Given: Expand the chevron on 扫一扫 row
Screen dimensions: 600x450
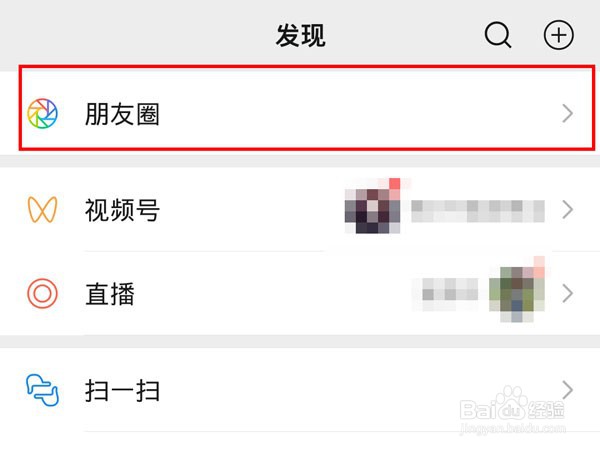Looking at the screenshot, I should pyautogui.click(x=567, y=390).
